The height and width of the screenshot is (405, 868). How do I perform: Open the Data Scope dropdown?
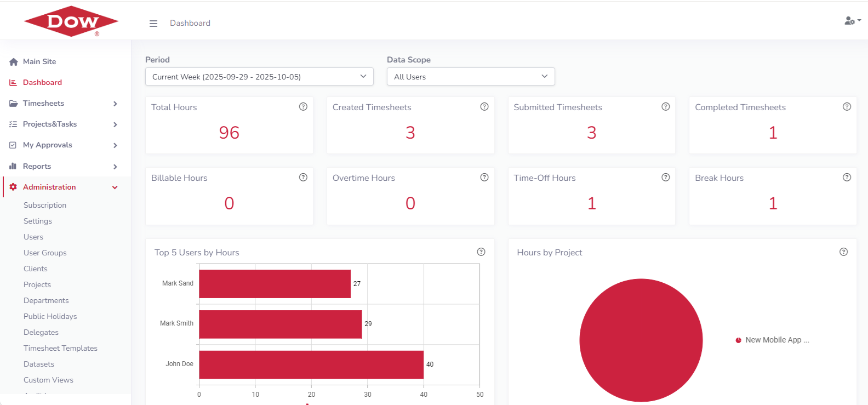point(471,77)
